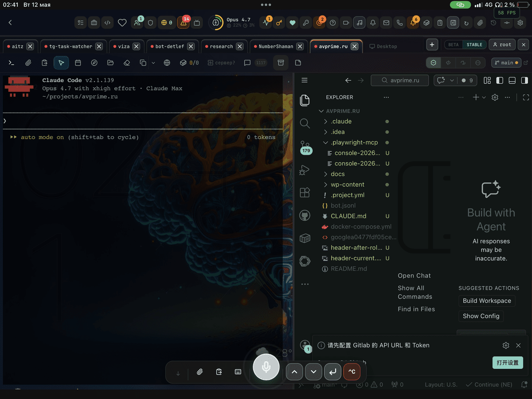Click the avprime.ru search field
532x399 pixels.
pos(400,80)
